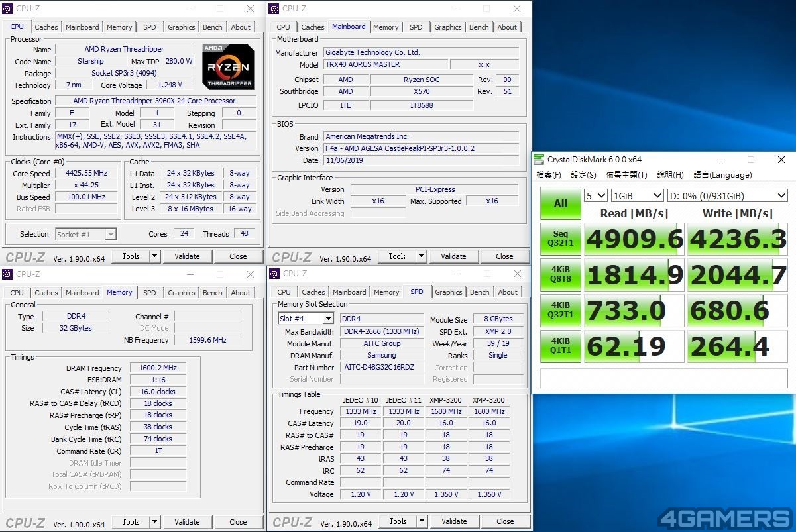The width and height of the screenshot is (796, 532).
Task: Open the Socket #1 selection dropdown
Action: point(85,234)
